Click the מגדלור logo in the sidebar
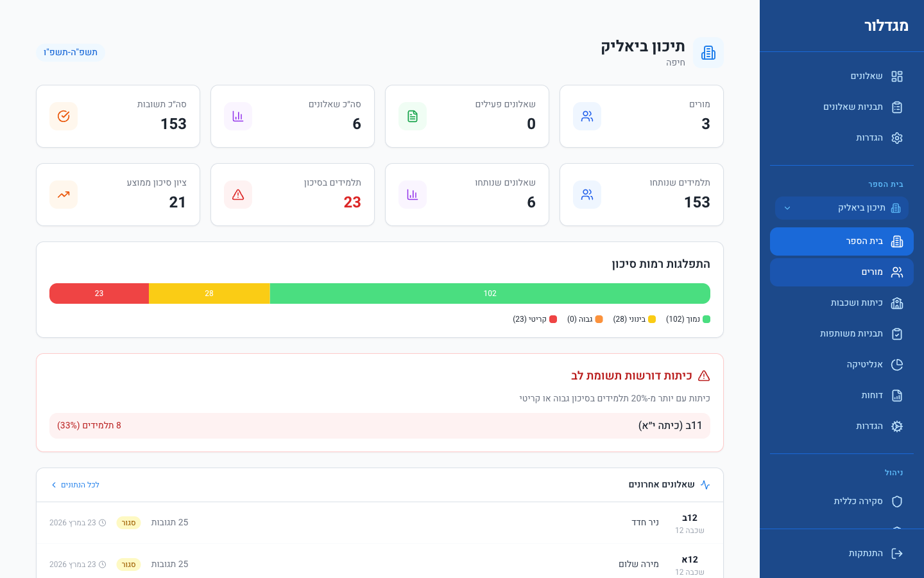This screenshot has width=924, height=578. (x=886, y=26)
